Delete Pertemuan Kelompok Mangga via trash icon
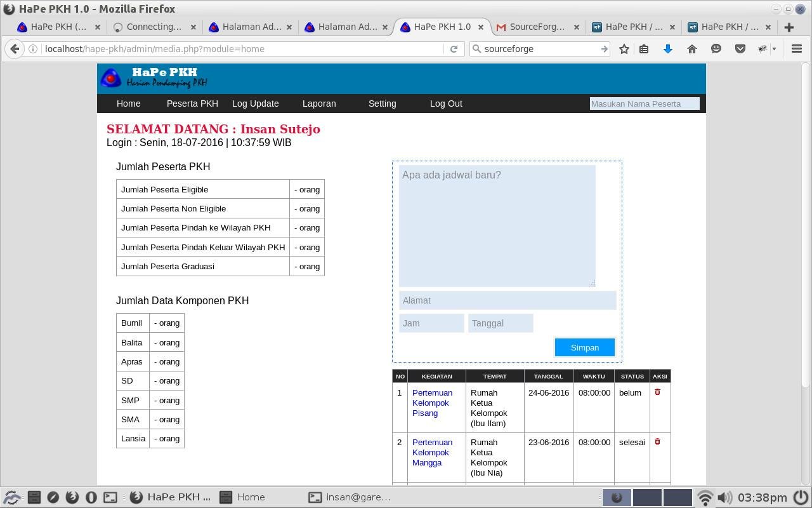812x508 pixels. [658, 442]
